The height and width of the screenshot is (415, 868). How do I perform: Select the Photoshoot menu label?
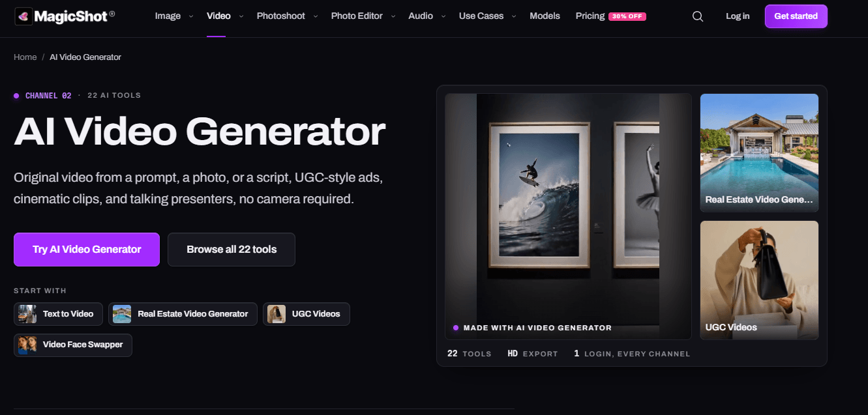[281, 16]
